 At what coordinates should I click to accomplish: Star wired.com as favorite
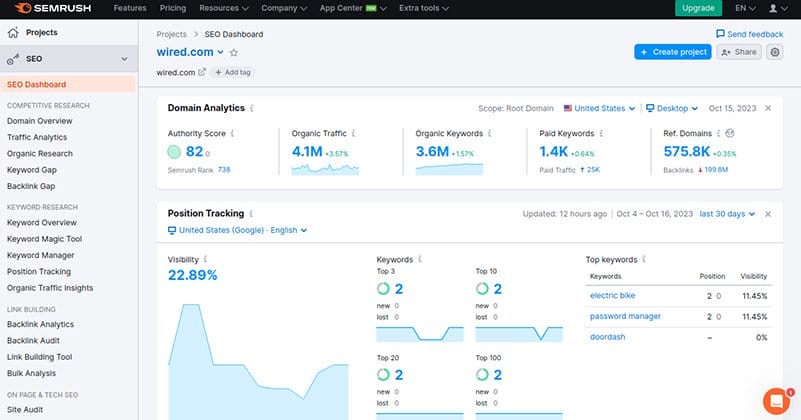coord(234,52)
